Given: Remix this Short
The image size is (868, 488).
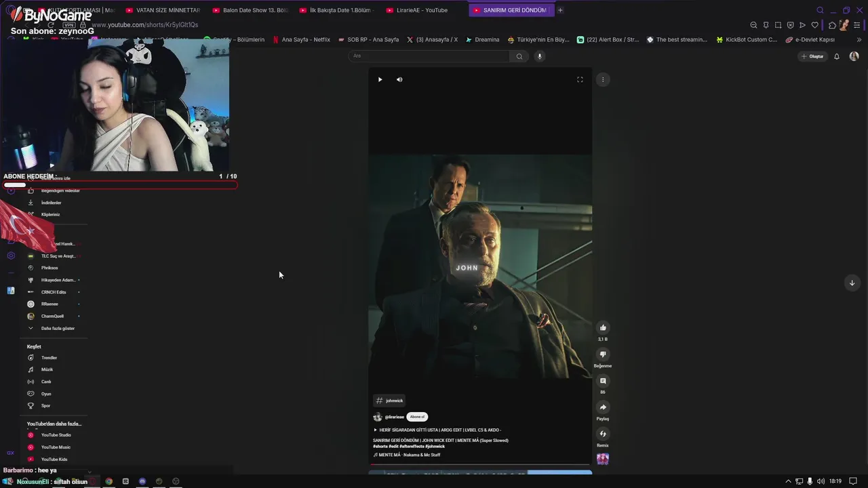Looking at the screenshot, I should click(x=603, y=434).
